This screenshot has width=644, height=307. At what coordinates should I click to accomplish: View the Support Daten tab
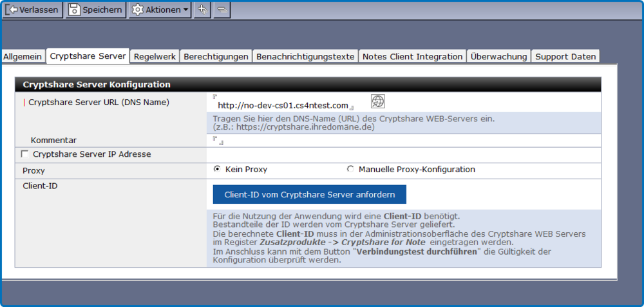(x=565, y=57)
